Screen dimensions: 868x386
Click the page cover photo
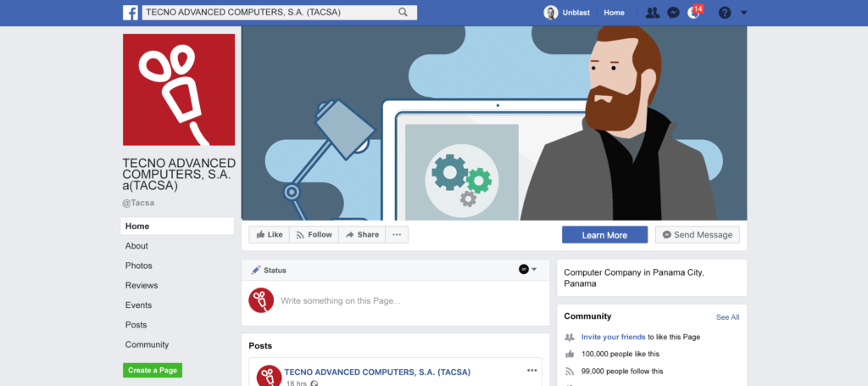click(494, 123)
